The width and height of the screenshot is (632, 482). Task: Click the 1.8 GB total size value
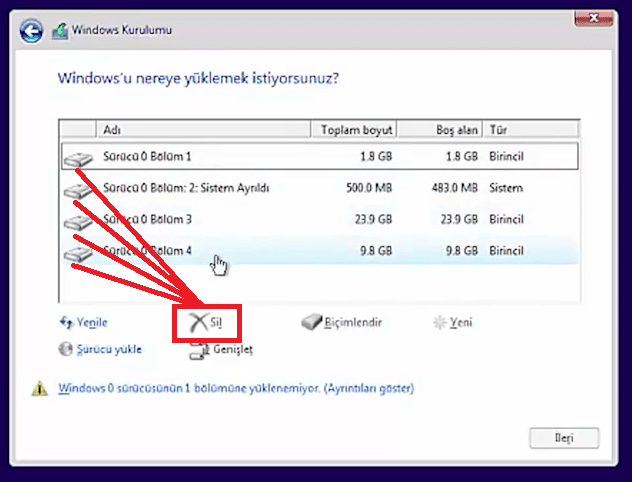point(376,156)
